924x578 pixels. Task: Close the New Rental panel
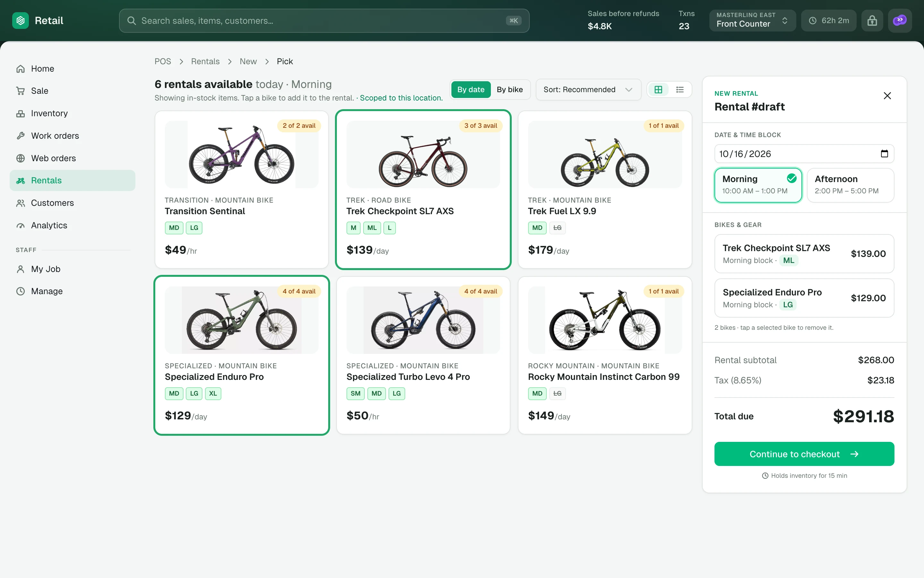(887, 96)
